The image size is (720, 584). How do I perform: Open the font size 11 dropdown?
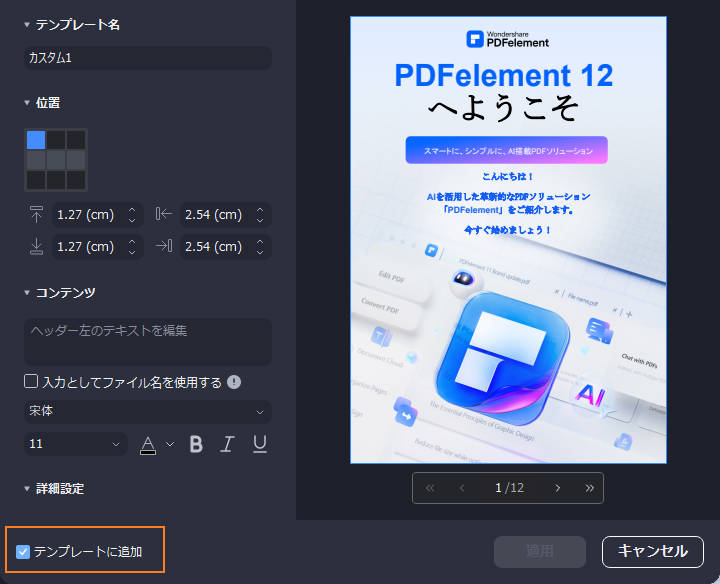click(75, 444)
